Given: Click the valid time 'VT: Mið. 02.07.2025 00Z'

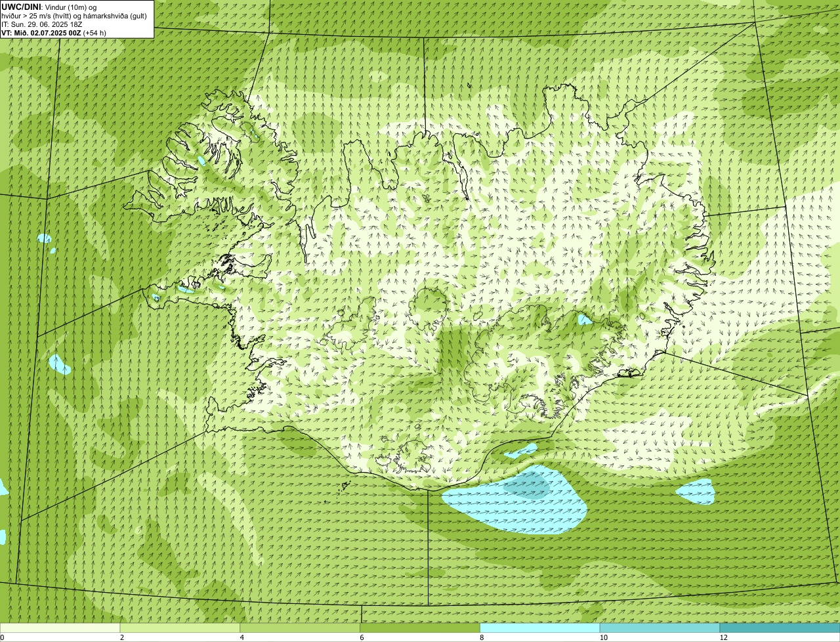Looking at the screenshot, I should (x=41, y=33).
